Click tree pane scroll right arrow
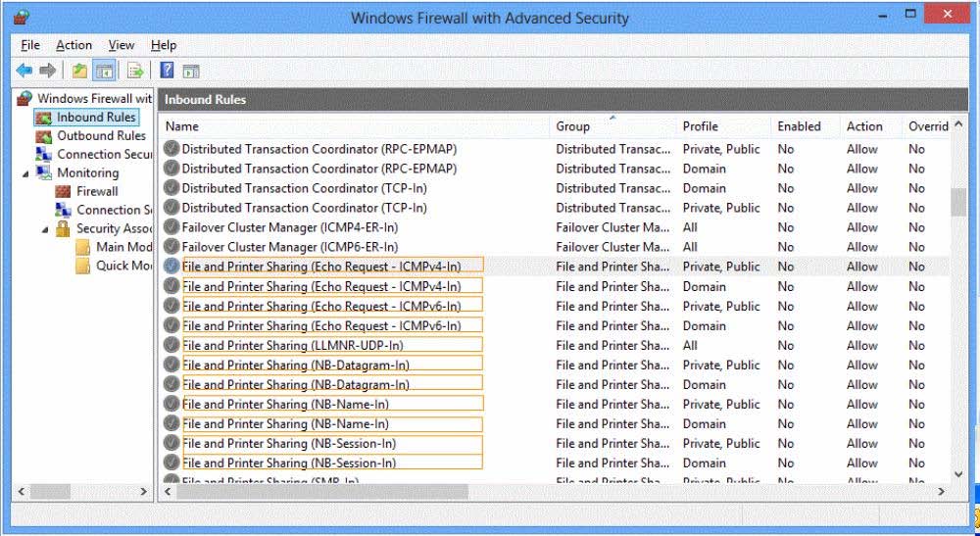Image resolution: width=980 pixels, height=536 pixels. pyautogui.click(x=144, y=492)
